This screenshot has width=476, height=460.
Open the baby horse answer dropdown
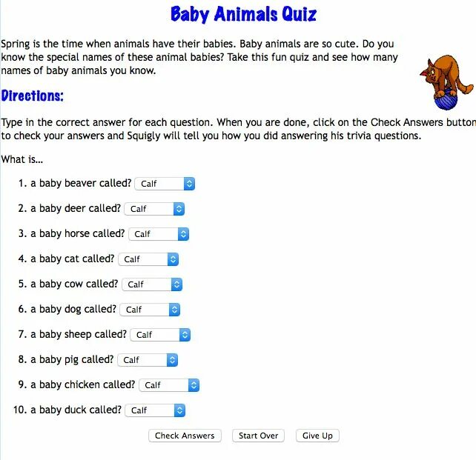[158, 234]
